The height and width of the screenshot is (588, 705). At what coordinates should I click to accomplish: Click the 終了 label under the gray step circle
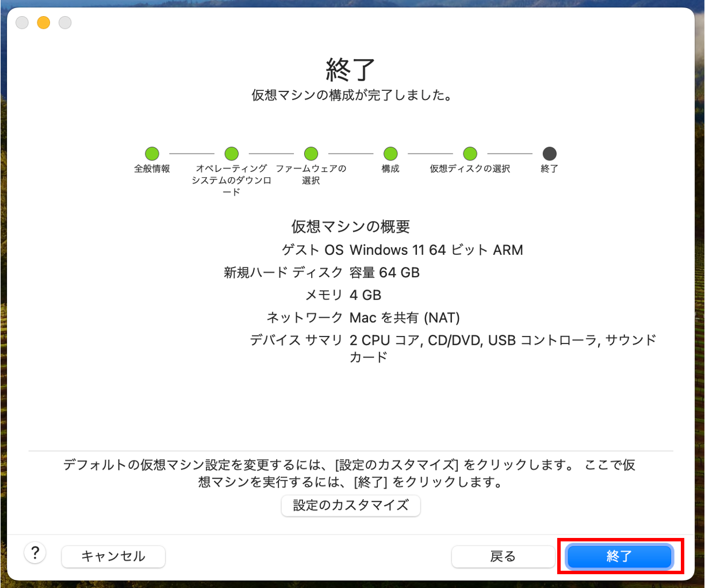coord(550,169)
